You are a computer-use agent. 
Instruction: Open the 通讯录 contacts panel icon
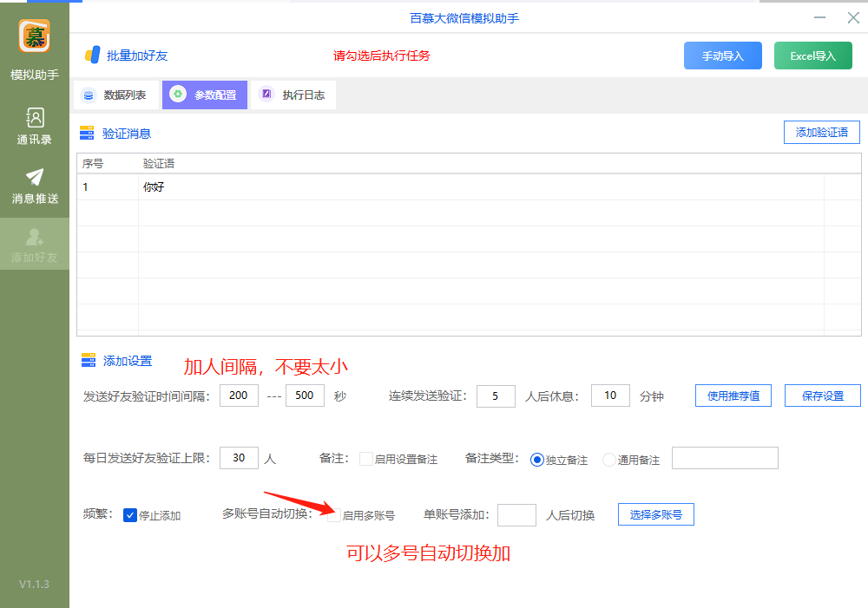(x=34, y=118)
